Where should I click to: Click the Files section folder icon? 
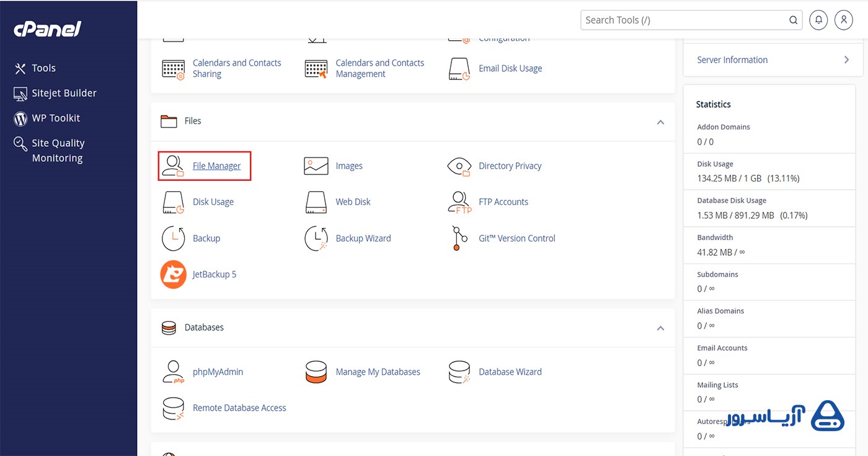(169, 121)
